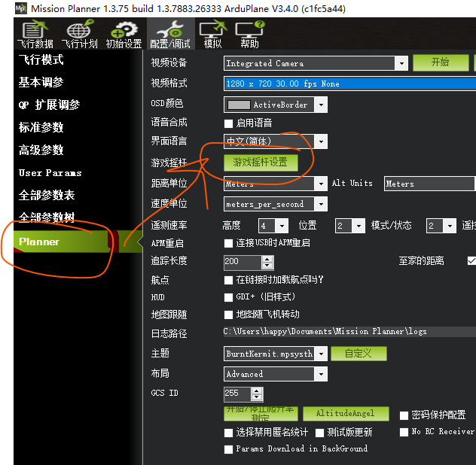Select 全部参数表 in the sidebar
Viewport: 476px width, 465px height.
[x=47, y=195]
